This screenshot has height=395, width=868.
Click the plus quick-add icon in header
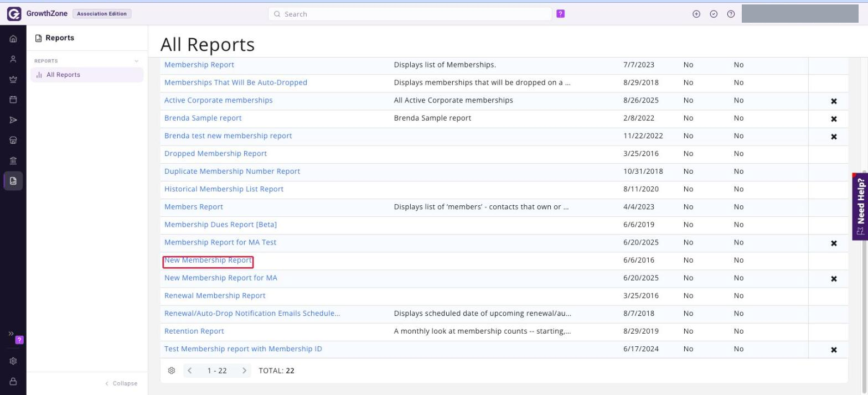click(x=696, y=14)
